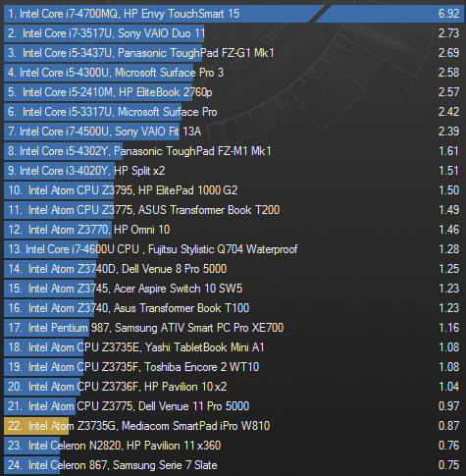This screenshot has width=466, height=476.
Task: Select Yashi TabletBook Mini A1 entry
Action: (233, 347)
